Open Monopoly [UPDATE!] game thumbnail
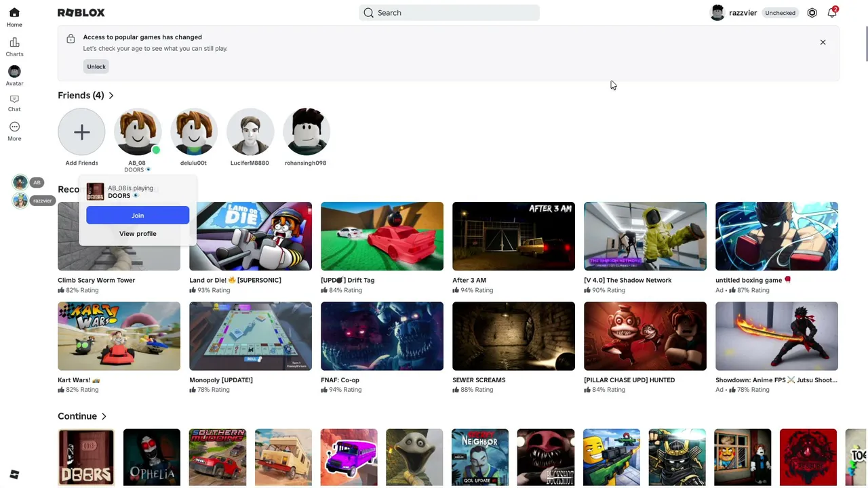868x488 pixels. point(250,336)
